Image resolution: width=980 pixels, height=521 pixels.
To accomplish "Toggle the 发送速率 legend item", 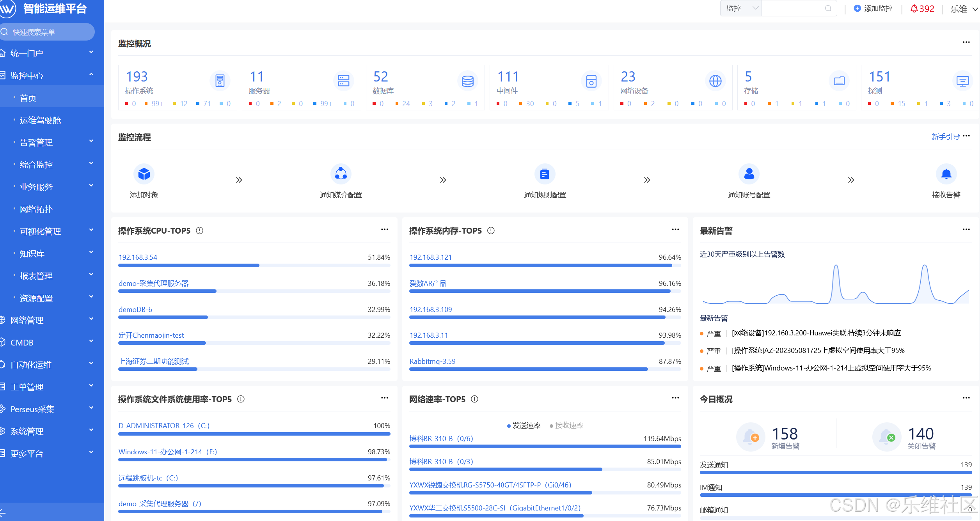I will (x=524, y=425).
